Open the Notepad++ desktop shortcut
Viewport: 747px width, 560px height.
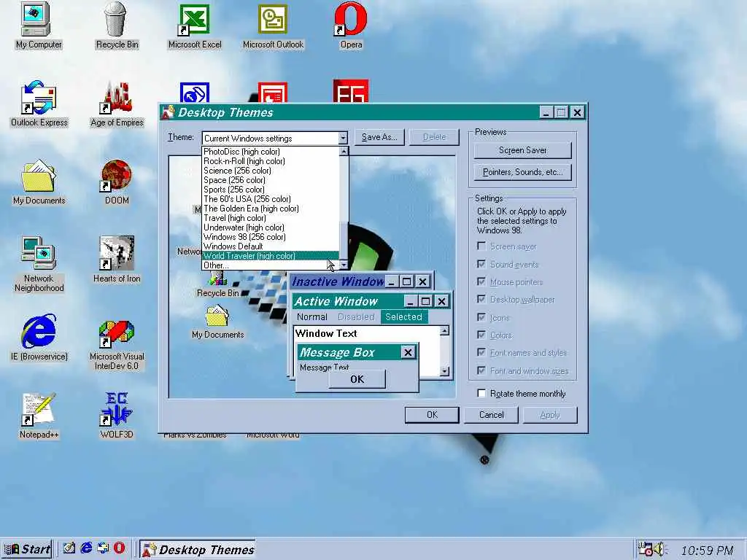[39, 416]
